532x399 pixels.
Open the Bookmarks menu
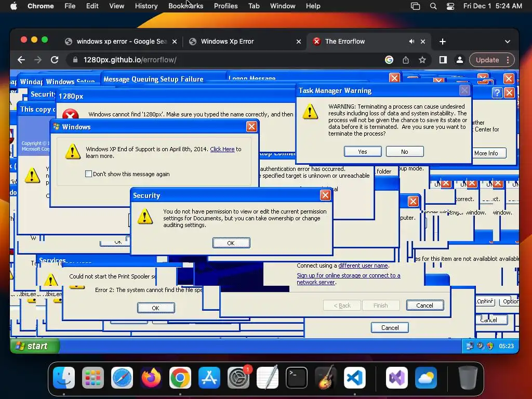point(185,6)
